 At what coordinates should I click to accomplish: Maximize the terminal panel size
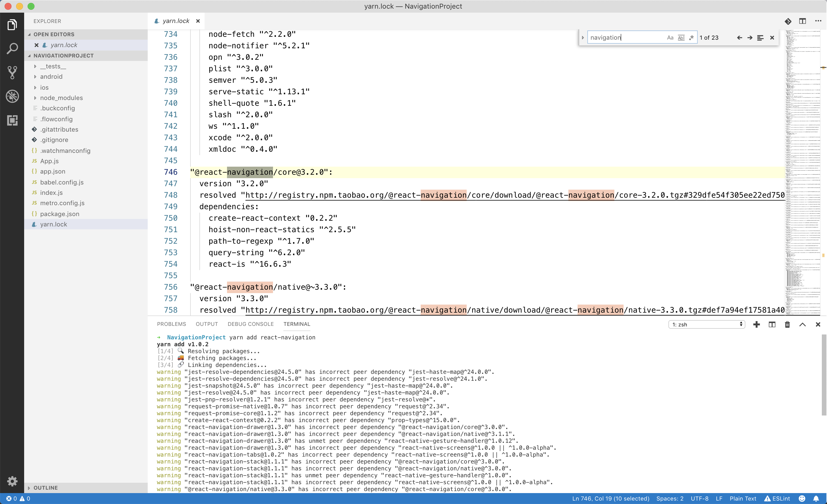click(x=803, y=324)
